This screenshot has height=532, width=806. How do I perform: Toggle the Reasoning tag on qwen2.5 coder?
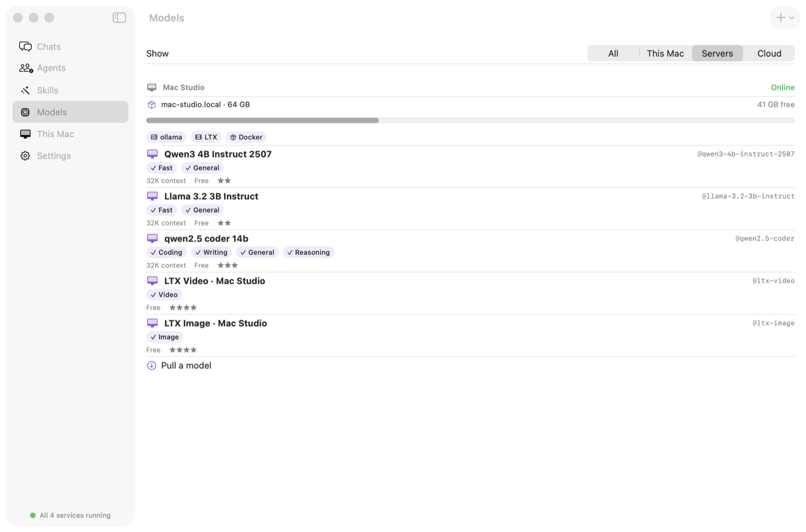point(308,253)
